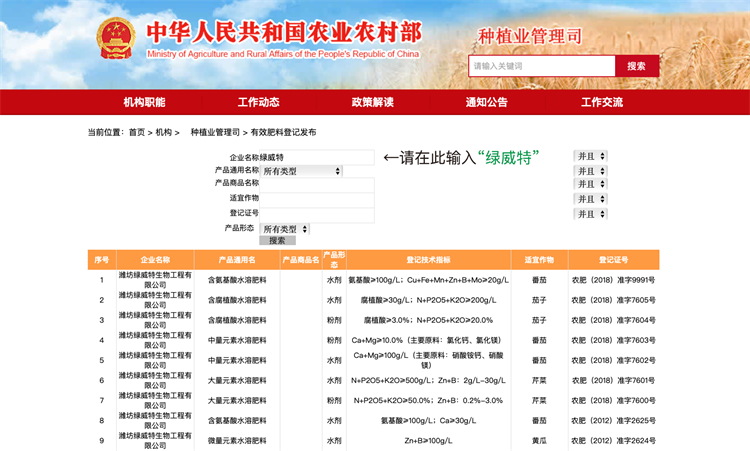Click 中量元素水溶肥料 in row 4
The width and height of the screenshot is (750, 451).
(237, 340)
